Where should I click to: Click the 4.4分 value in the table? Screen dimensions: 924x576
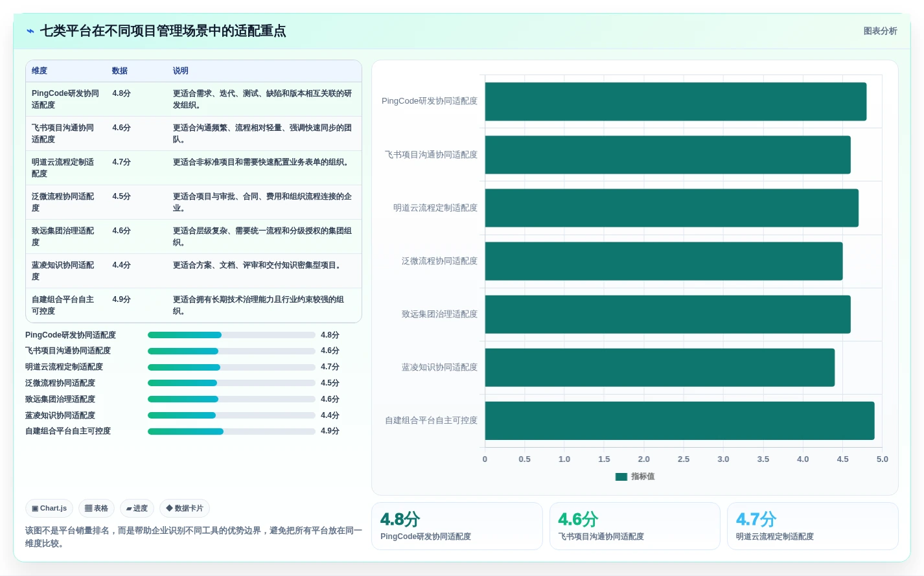[121, 265]
